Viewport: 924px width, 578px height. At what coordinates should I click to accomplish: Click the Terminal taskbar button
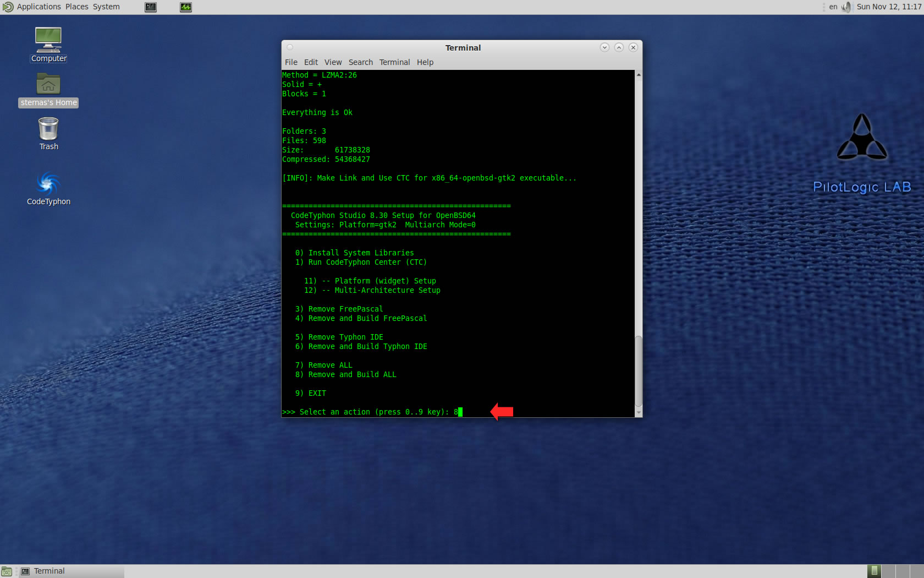(71, 571)
